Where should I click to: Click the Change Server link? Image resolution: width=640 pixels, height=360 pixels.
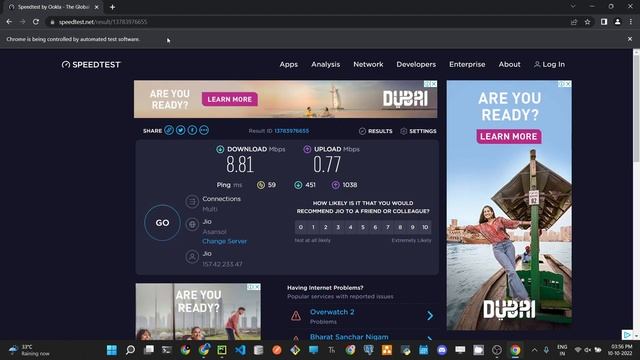click(224, 241)
